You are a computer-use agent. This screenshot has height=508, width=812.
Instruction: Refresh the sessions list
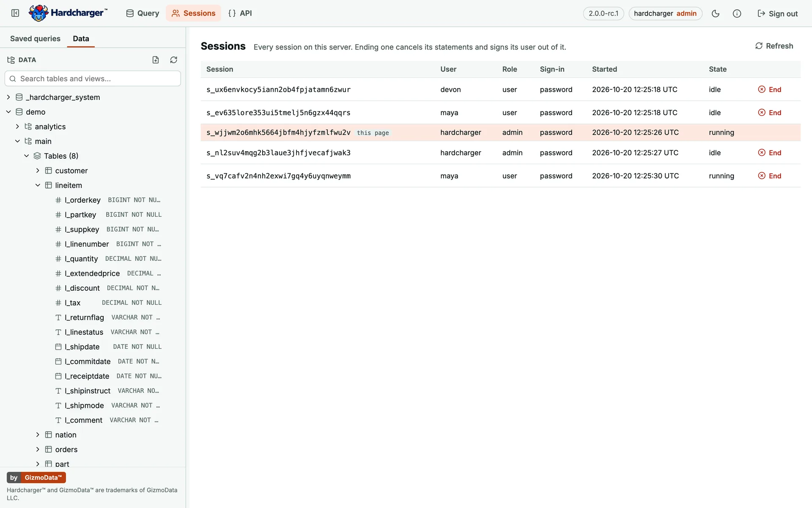pos(774,46)
